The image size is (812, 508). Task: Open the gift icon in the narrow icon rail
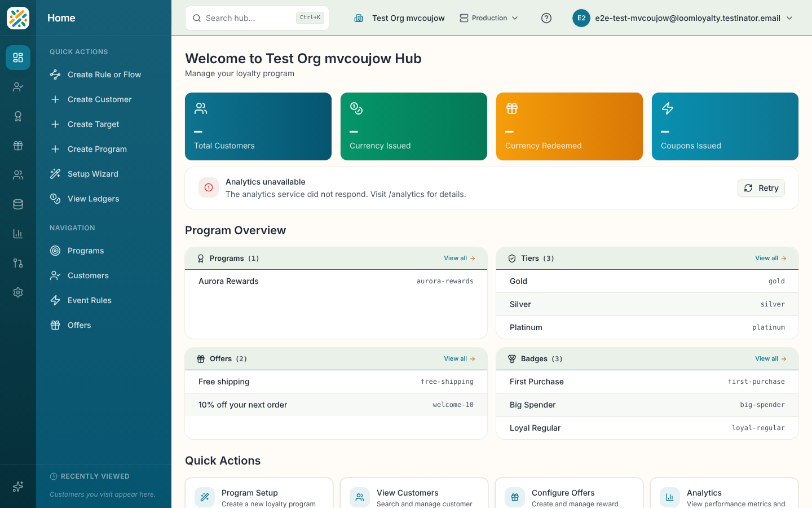(x=18, y=146)
